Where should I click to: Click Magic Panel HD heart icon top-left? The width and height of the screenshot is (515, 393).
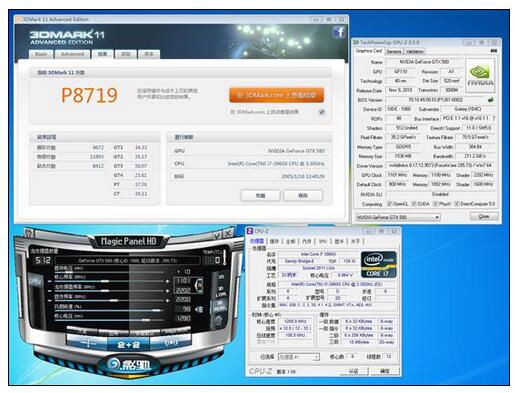pos(29,232)
